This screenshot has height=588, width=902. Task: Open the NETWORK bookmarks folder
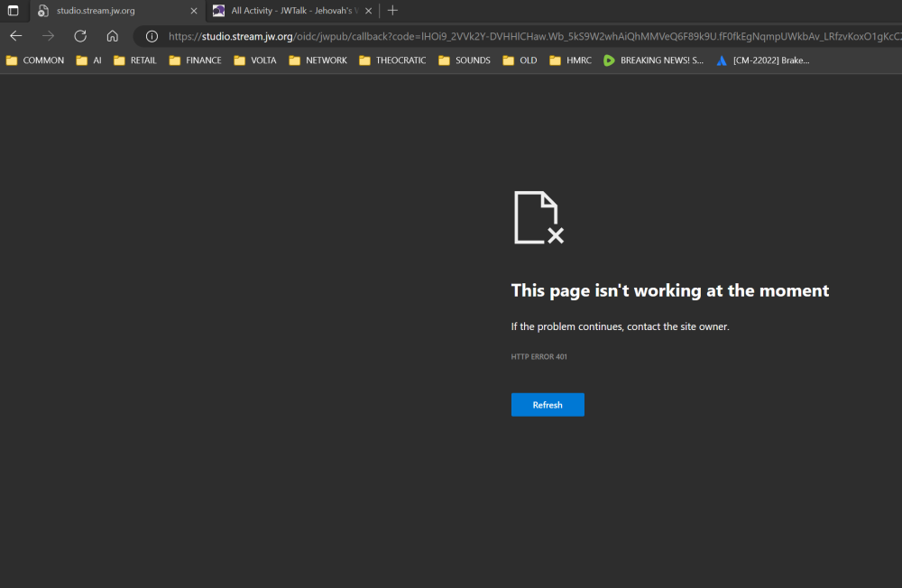(318, 60)
